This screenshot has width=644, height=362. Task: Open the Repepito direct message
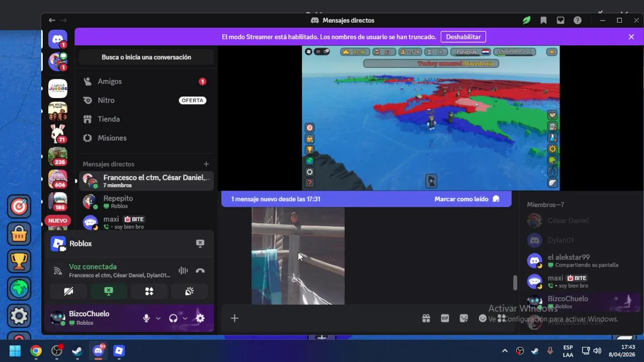point(146,202)
